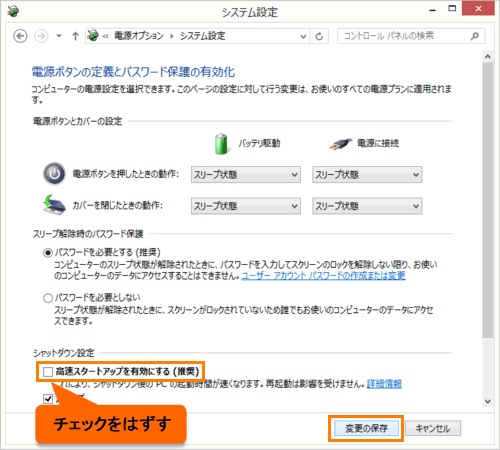
Task: Click the scrollbar down arrow
Action: pyautogui.click(x=488, y=401)
